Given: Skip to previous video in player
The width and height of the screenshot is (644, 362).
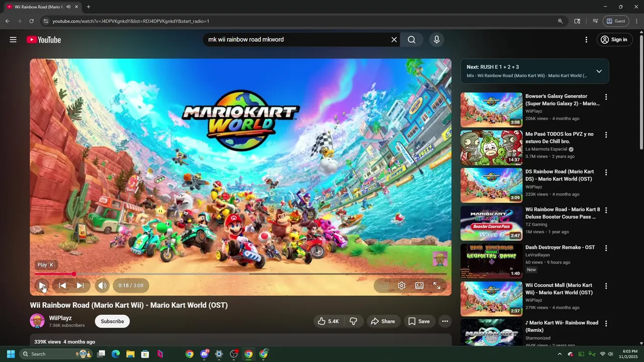Looking at the screenshot, I should pyautogui.click(x=62, y=286).
